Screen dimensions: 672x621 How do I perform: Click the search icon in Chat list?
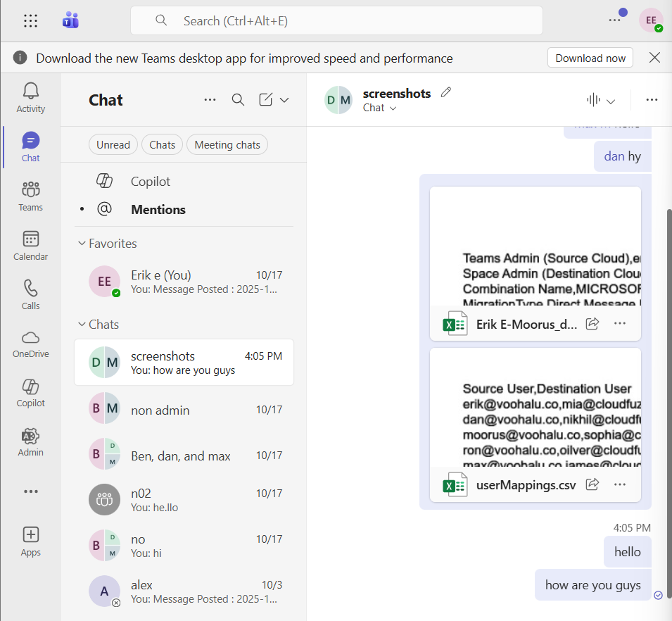click(x=238, y=100)
